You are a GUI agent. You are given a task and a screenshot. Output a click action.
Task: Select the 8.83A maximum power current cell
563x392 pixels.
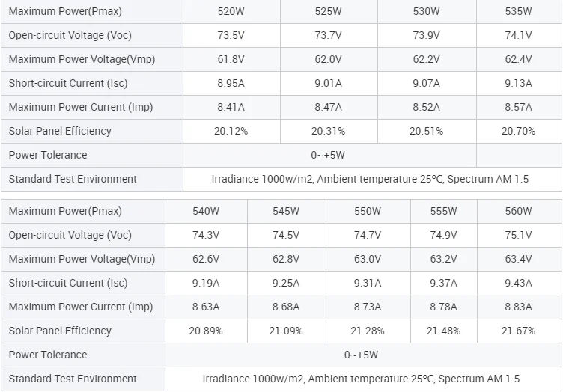pyautogui.click(x=518, y=307)
